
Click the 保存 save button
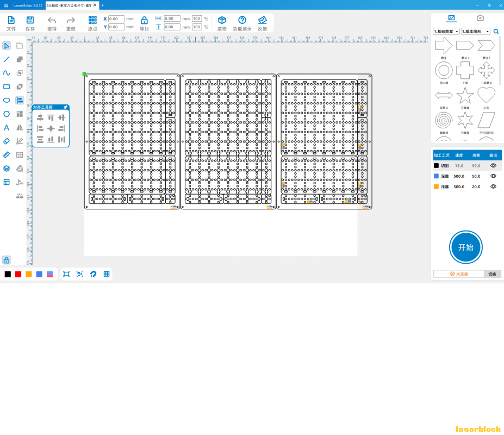[x=30, y=23]
